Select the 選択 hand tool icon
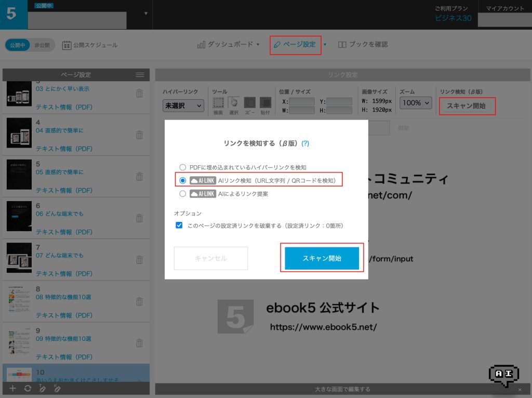532x398 pixels. click(x=234, y=102)
